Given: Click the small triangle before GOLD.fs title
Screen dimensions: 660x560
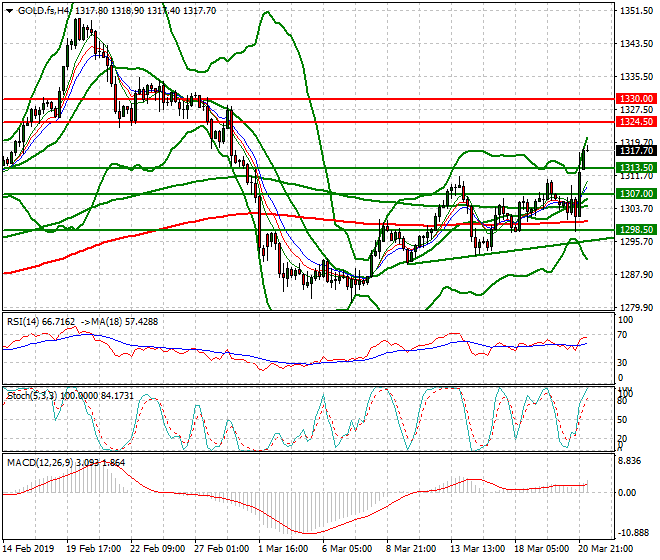Looking at the screenshot, I should [x=9, y=11].
